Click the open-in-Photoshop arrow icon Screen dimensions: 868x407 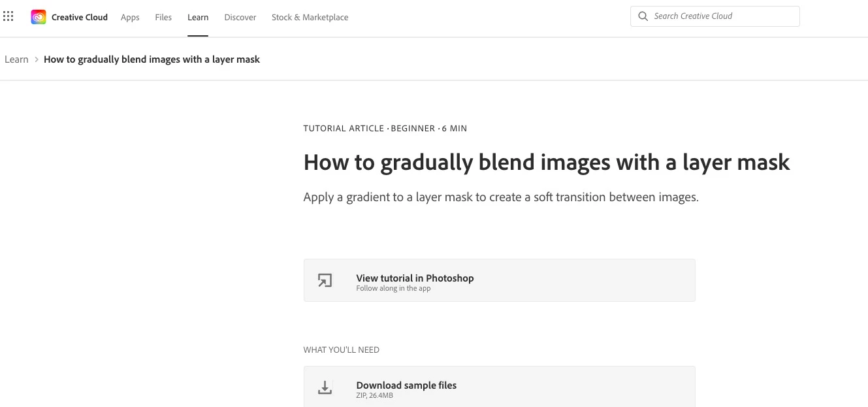[x=325, y=280]
